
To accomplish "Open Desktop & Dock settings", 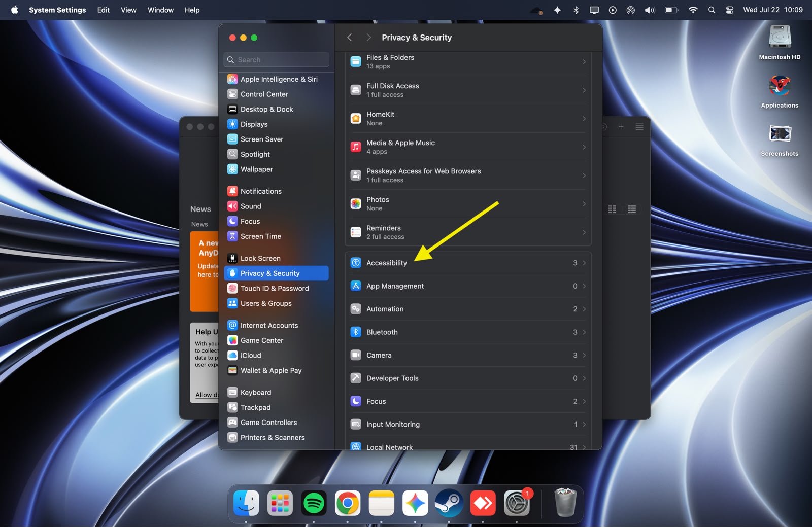I will click(x=276, y=110).
